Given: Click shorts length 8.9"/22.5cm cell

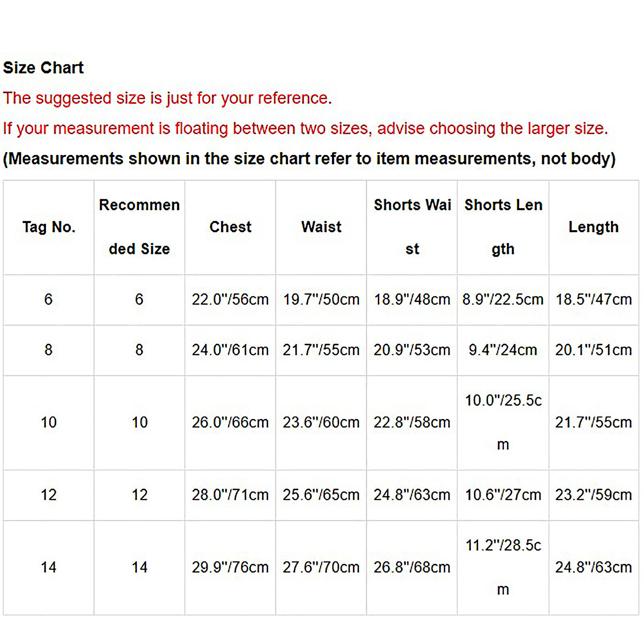Looking at the screenshot, I should [x=503, y=300].
